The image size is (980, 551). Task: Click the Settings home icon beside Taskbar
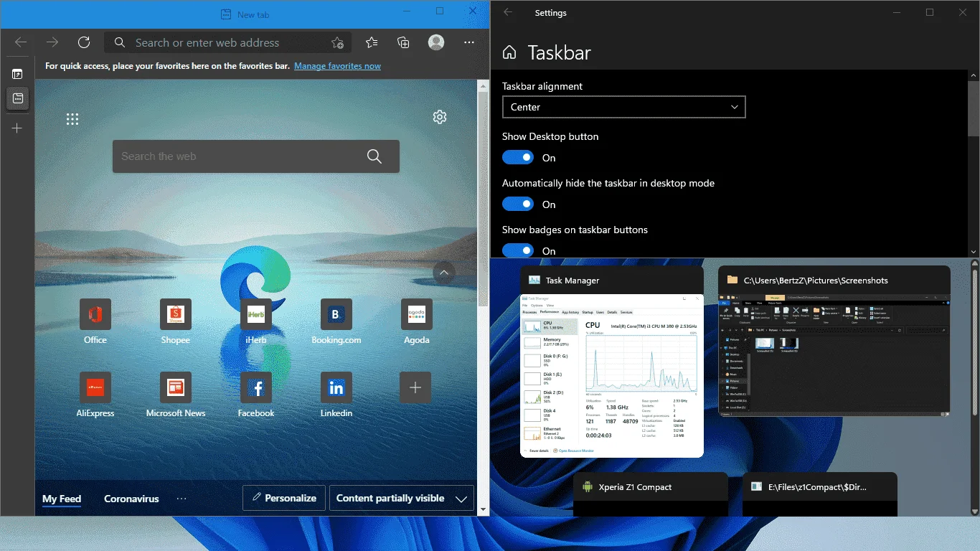coord(509,52)
